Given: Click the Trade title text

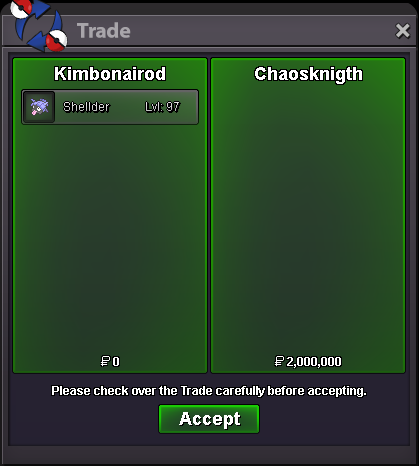Looking at the screenshot, I should 104,31.
